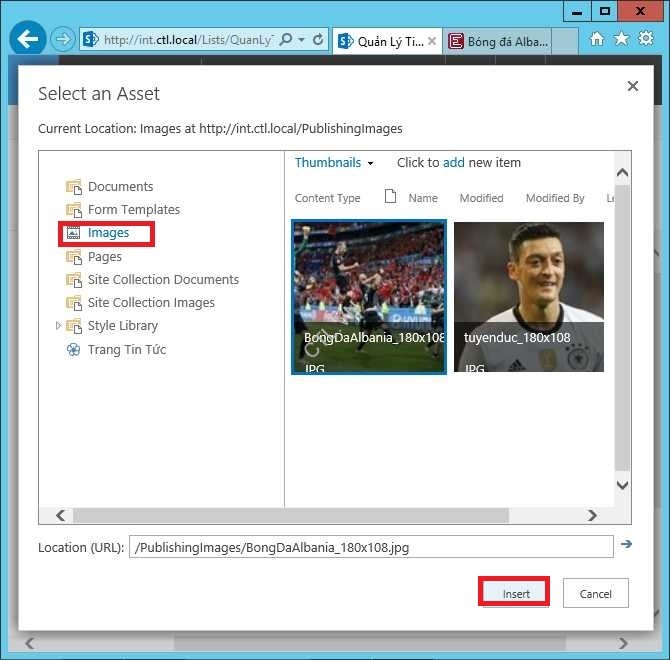Open browser tools gear icon
Image resolution: width=670 pixels, height=660 pixels.
[x=645, y=40]
